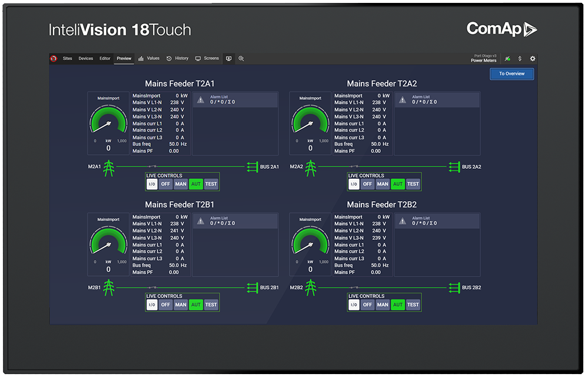Select the magnifier zoom icon in toolbar
Screen dimensions: 588x377
241,58
